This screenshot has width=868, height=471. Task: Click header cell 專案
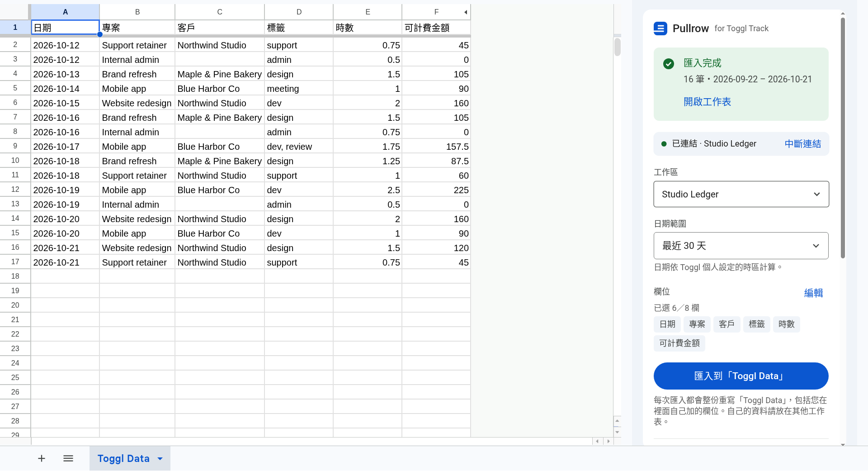coord(137,28)
